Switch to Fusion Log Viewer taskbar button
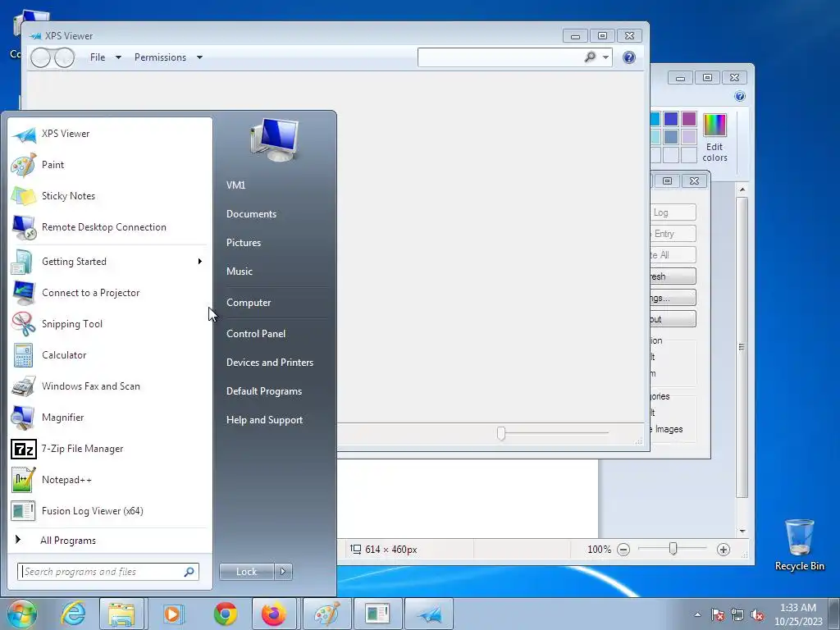This screenshot has width=840, height=630. [377, 614]
